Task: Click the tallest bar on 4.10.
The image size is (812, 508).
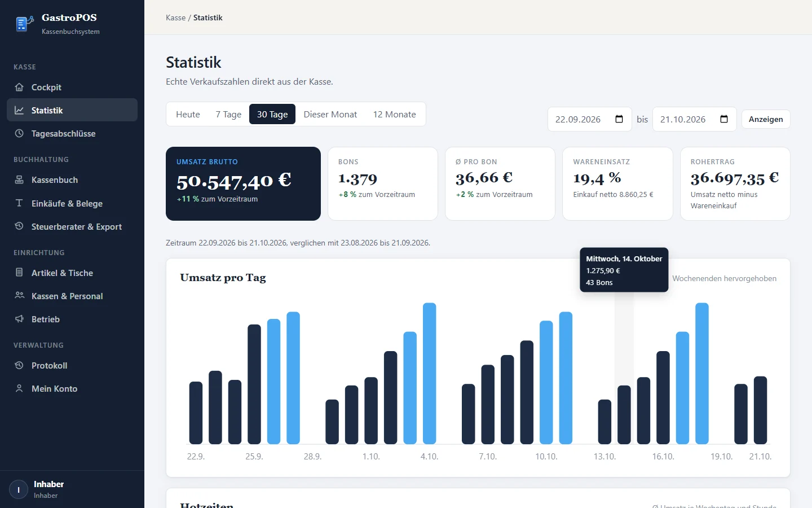Action: [x=430, y=373]
